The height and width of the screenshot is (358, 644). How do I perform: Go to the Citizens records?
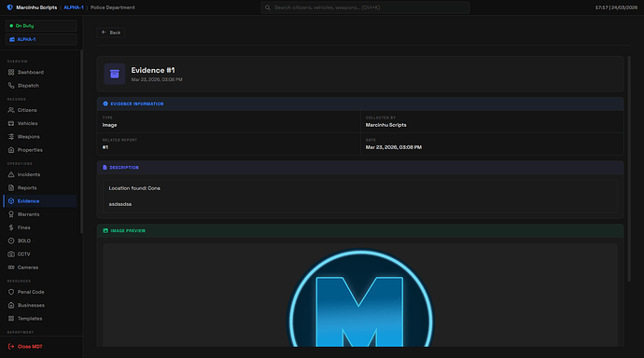[40, 110]
